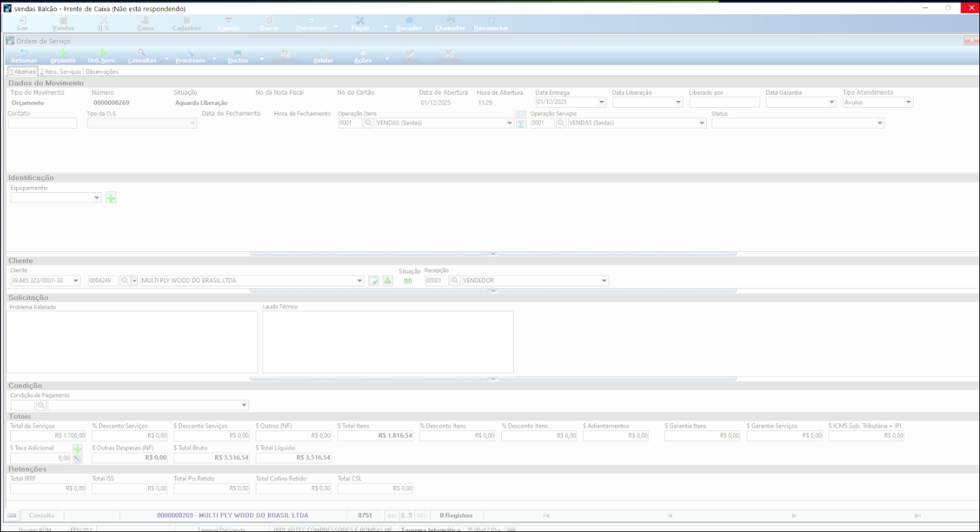This screenshot has width=980, height=532.
Task: Collapse the Identificação section with chevron bar
Action: (493, 254)
